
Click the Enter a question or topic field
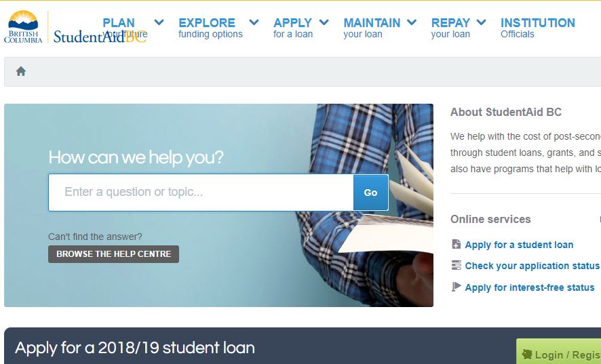(x=201, y=193)
